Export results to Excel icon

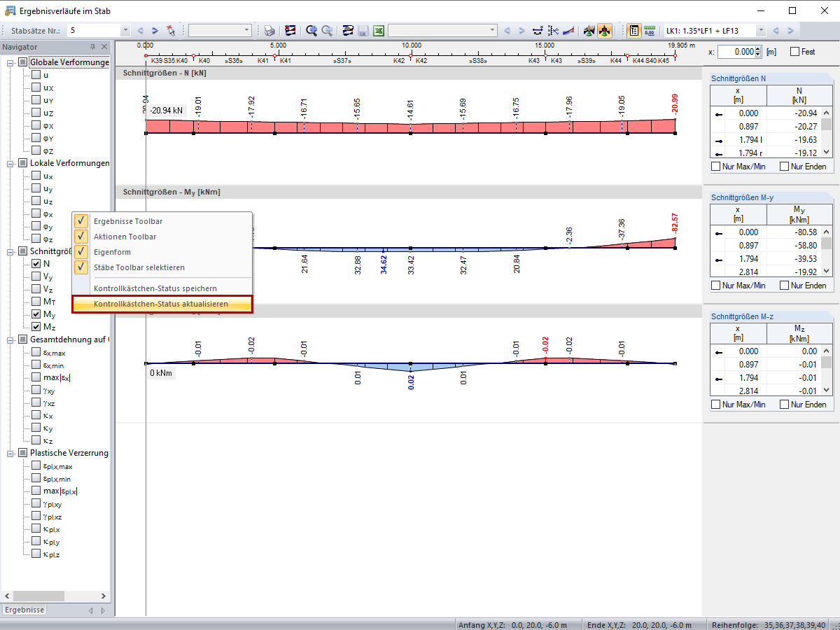point(379,31)
